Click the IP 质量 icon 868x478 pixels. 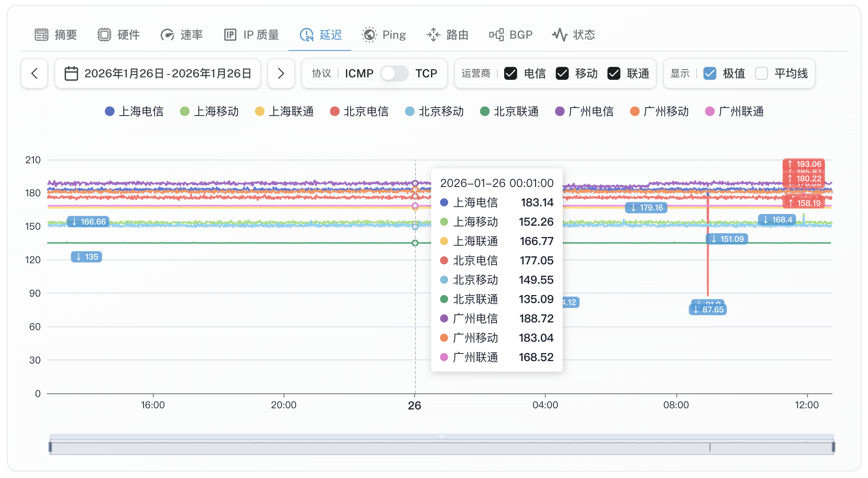(x=230, y=35)
